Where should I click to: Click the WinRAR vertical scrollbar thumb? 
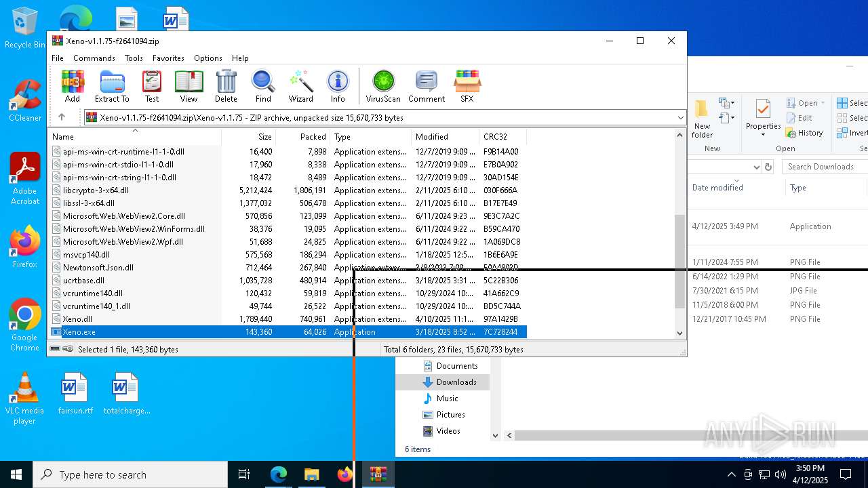click(x=680, y=261)
